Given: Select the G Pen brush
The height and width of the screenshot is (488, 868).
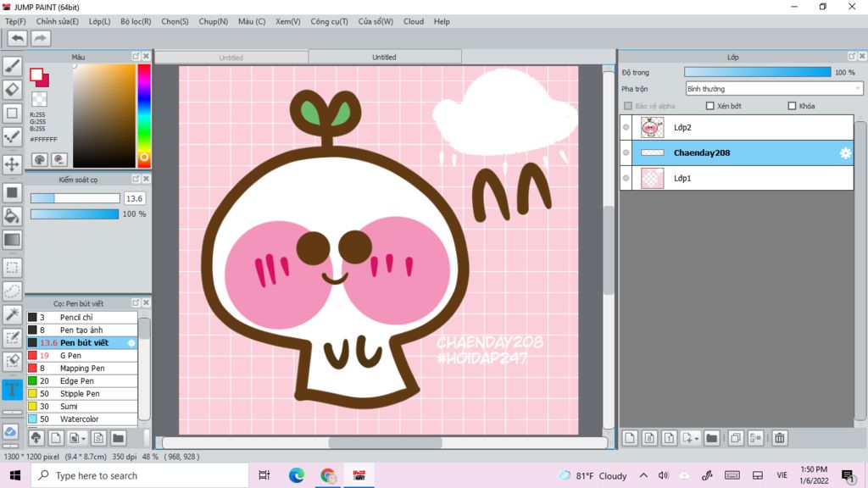Looking at the screenshot, I should pos(82,356).
